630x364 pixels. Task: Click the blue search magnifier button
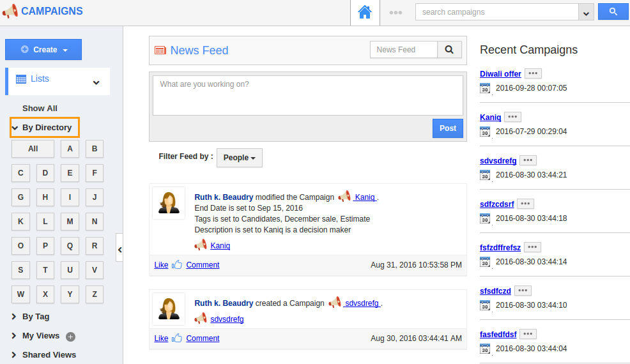[x=613, y=11]
